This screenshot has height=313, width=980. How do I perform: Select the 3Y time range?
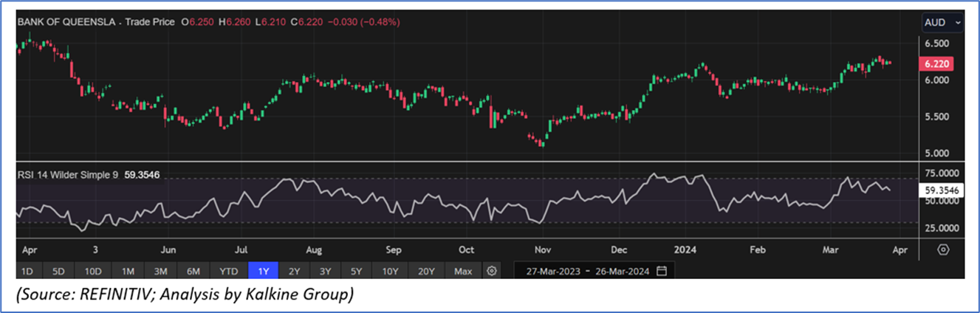tap(326, 271)
